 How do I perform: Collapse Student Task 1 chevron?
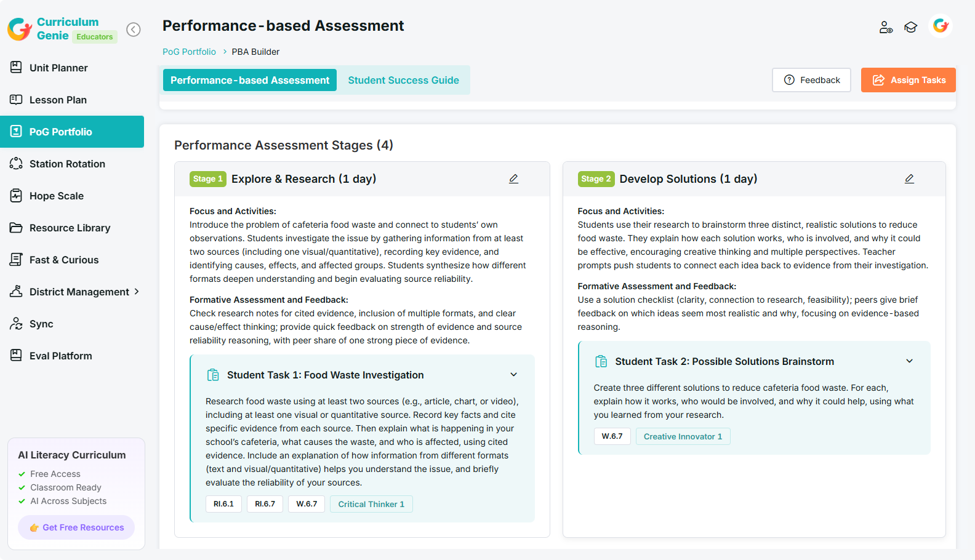[x=514, y=375]
